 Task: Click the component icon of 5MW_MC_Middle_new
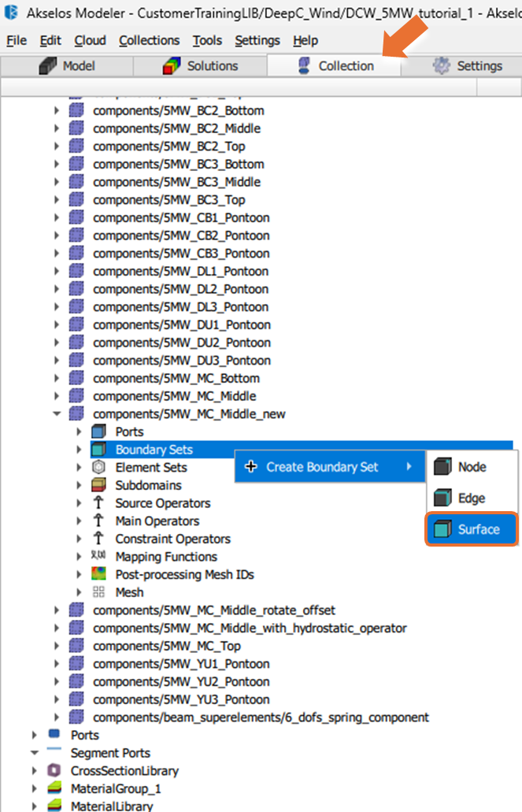76,413
